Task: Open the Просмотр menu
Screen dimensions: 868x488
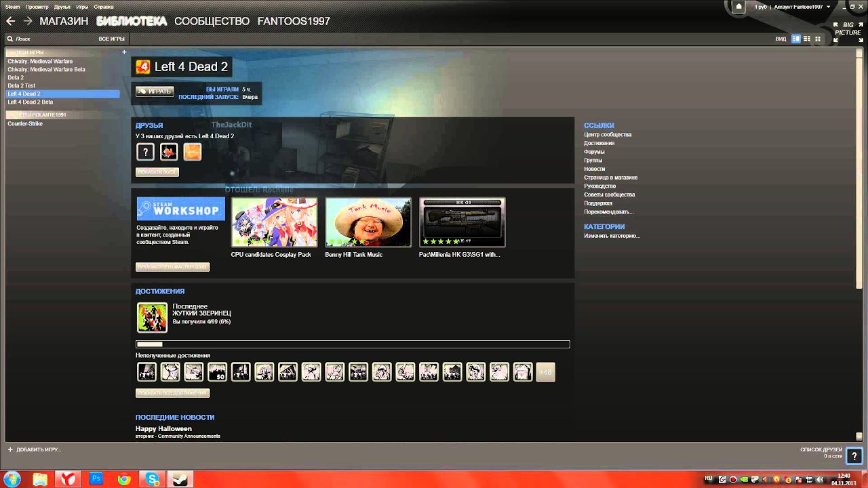Action: click(x=37, y=7)
